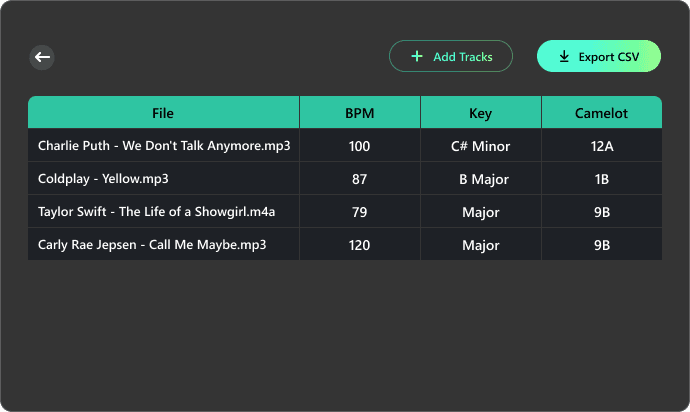Click the BPM column header
Image resolution: width=690 pixels, height=412 pixels.
click(x=360, y=113)
